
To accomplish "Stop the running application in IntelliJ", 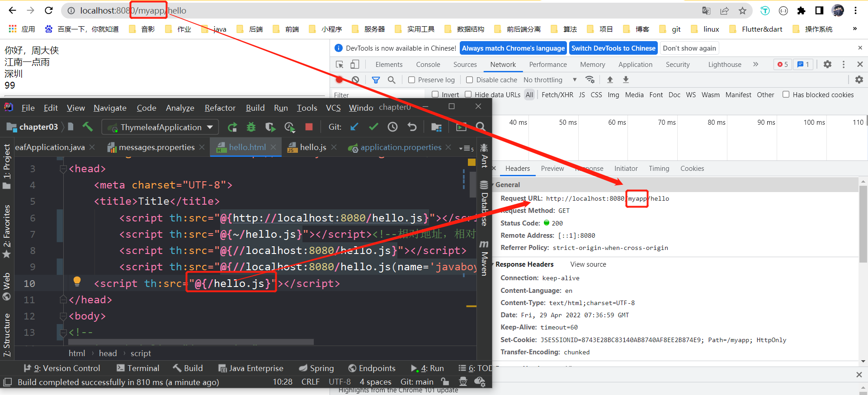I will pyautogui.click(x=309, y=127).
